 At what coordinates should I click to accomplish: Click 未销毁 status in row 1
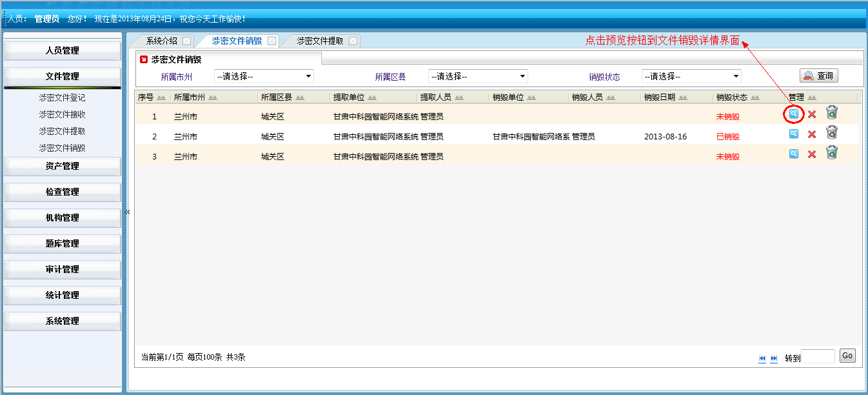(x=728, y=117)
